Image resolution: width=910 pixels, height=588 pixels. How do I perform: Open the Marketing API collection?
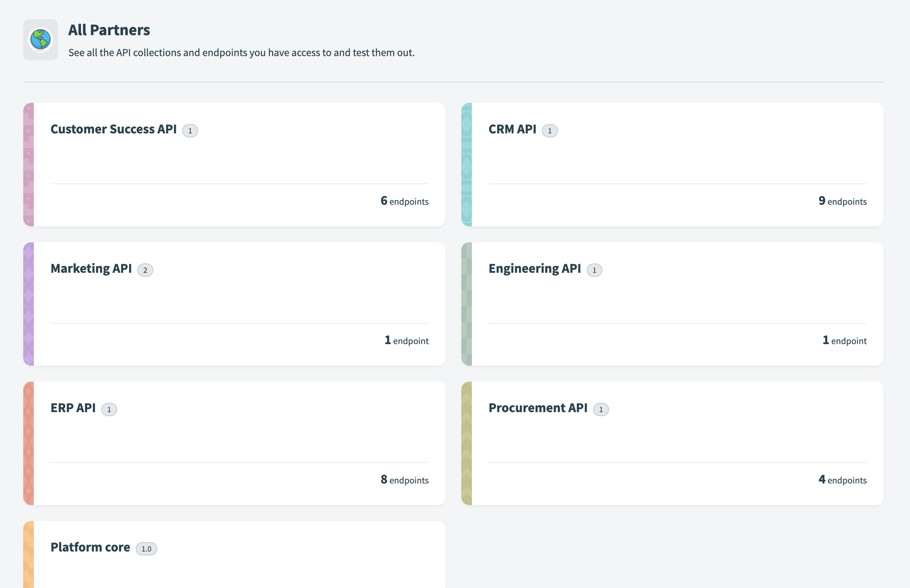91,268
